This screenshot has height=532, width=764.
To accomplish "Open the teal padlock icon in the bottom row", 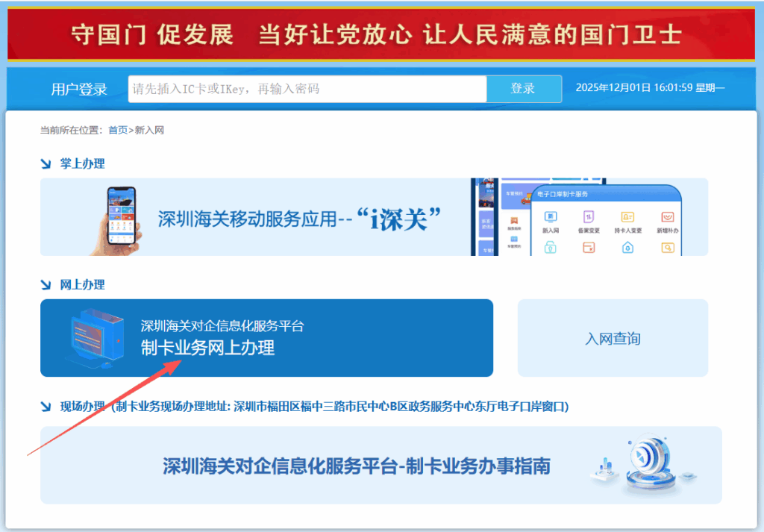I will [x=551, y=248].
